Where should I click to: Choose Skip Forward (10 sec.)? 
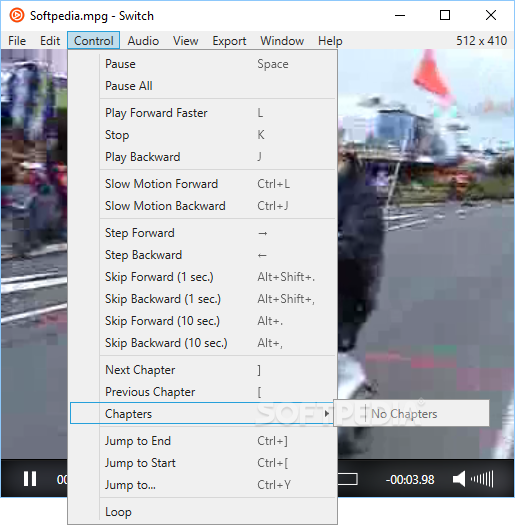[x=203, y=321]
